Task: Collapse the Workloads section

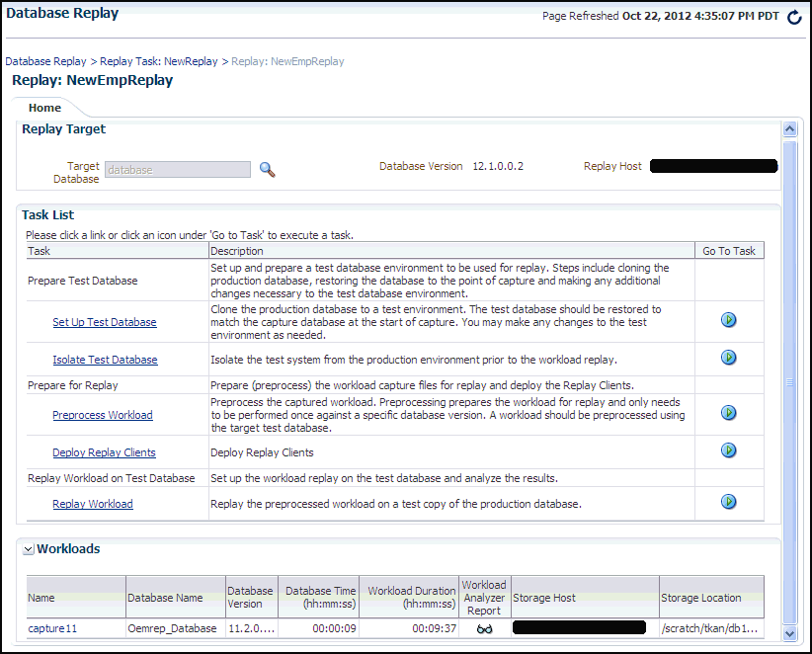Action: 27,549
